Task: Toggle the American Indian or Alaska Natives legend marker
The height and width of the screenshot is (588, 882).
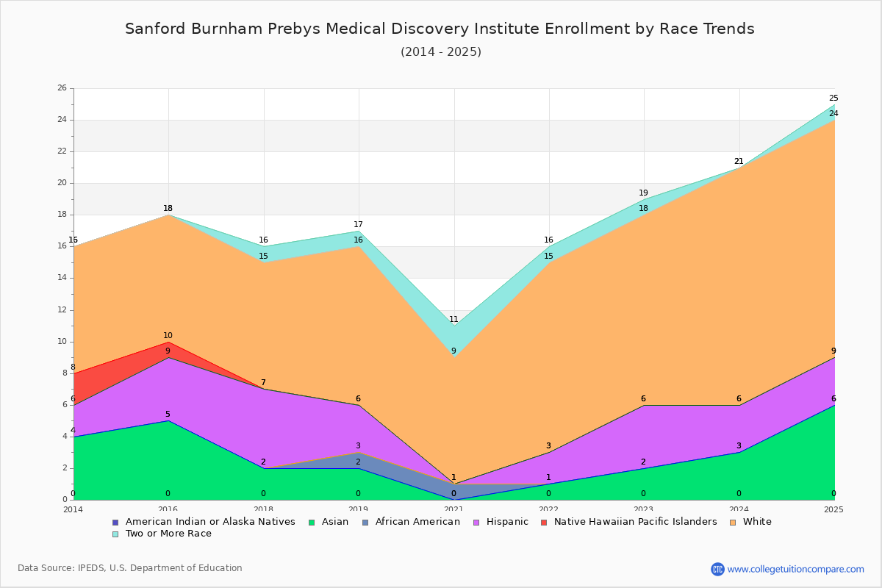Action: 115,522
